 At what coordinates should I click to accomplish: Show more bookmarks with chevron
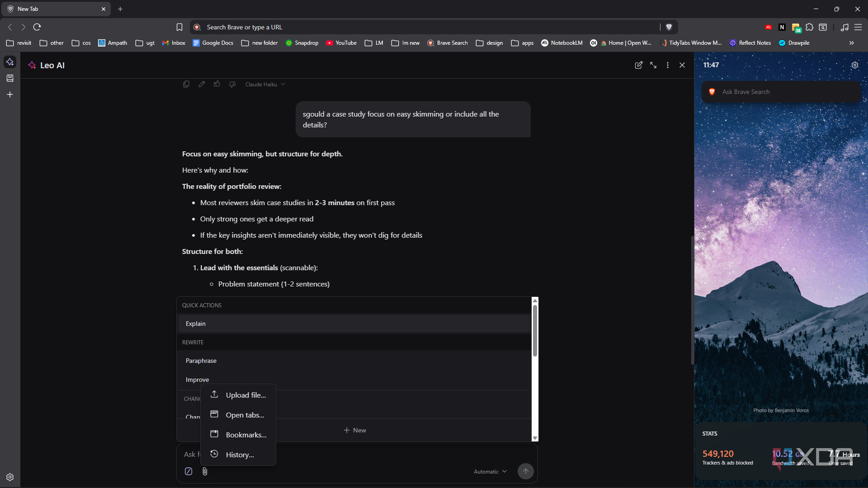pyautogui.click(x=852, y=43)
